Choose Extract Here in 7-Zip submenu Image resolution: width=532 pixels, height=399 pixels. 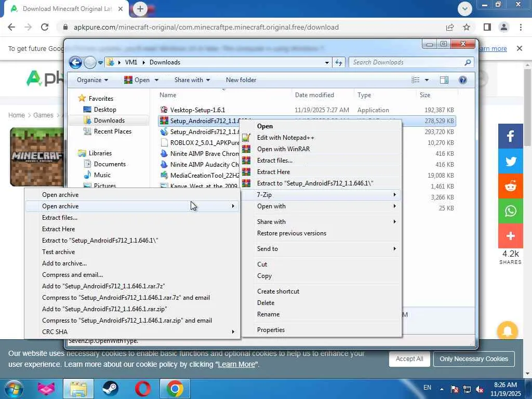pos(132,229)
